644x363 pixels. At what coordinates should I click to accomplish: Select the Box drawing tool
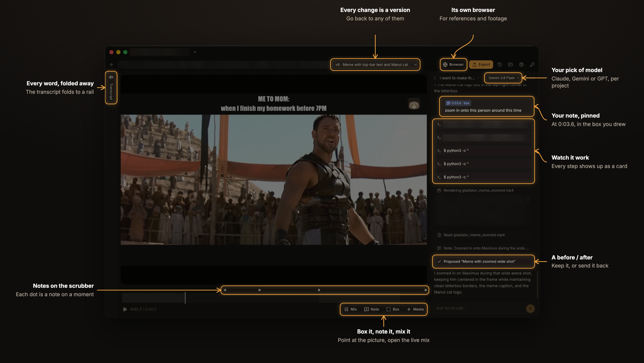coord(393,309)
